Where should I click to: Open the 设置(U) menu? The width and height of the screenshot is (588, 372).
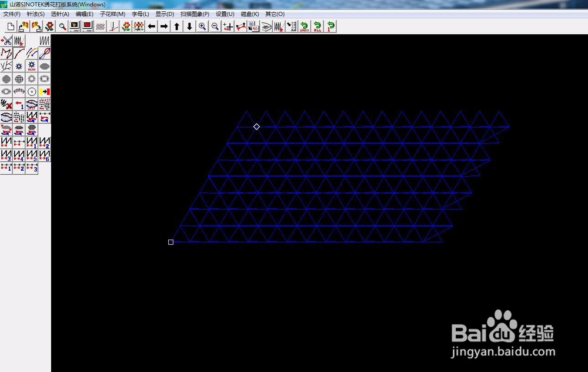[225, 14]
